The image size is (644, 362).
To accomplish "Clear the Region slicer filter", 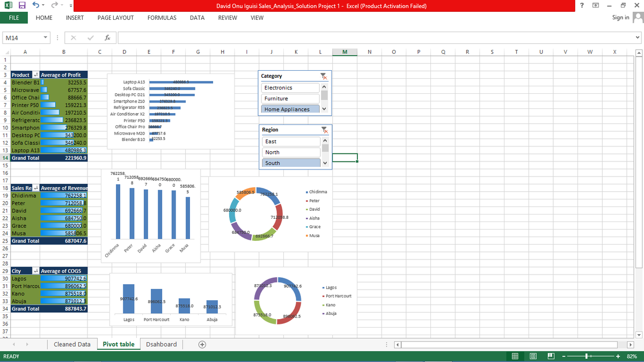I will pos(324,129).
